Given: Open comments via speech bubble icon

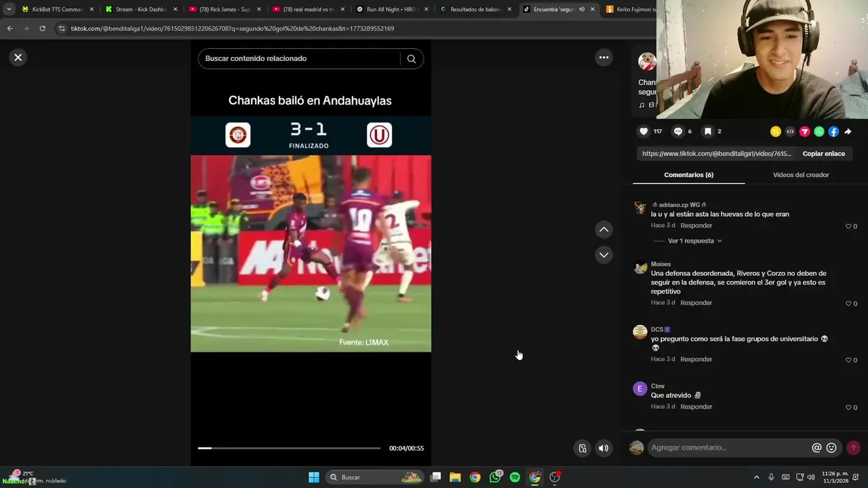Looking at the screenshot, I should (677, 131).
